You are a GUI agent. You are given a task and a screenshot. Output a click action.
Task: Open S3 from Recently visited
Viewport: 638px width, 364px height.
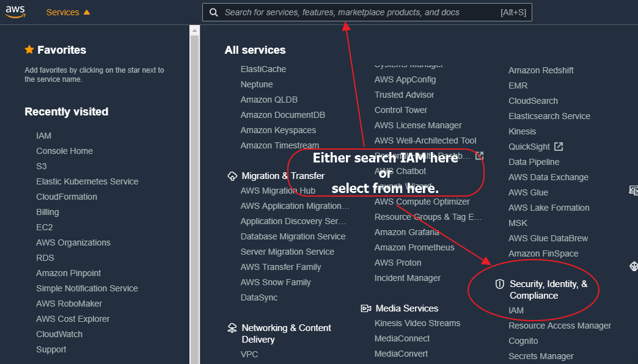click(42, 166)
